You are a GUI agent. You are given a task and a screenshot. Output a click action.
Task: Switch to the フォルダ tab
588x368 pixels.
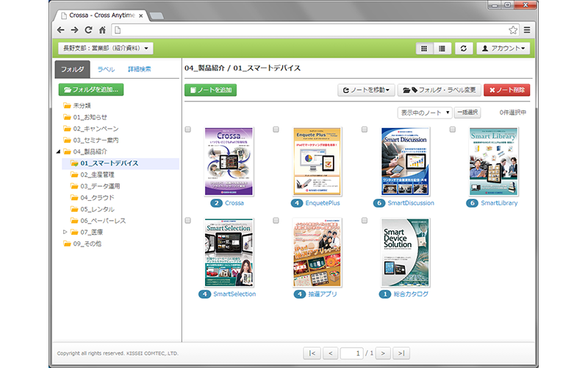tap(72, 69)
